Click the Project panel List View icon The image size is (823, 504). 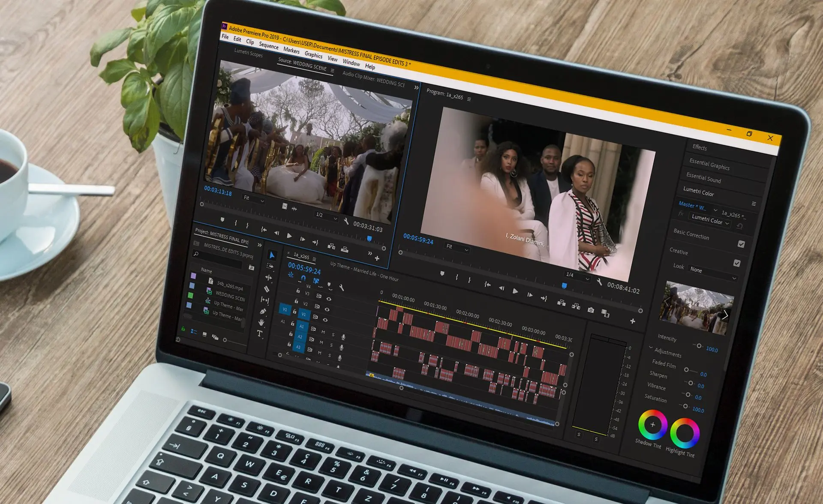(193, 331)
